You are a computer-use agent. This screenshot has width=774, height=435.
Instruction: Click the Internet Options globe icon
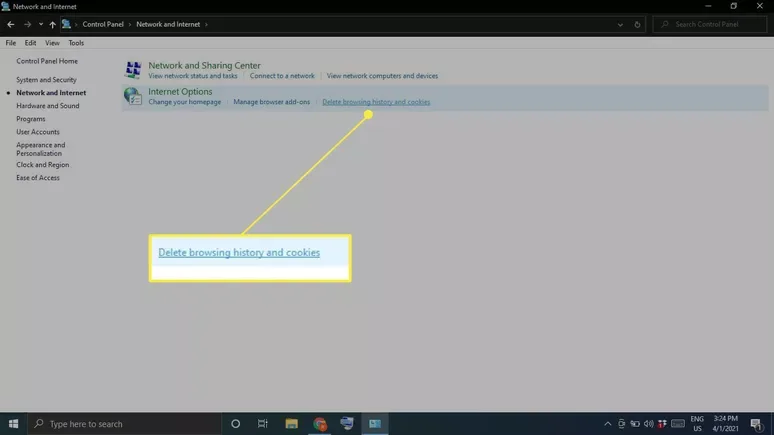coord(133,96)
